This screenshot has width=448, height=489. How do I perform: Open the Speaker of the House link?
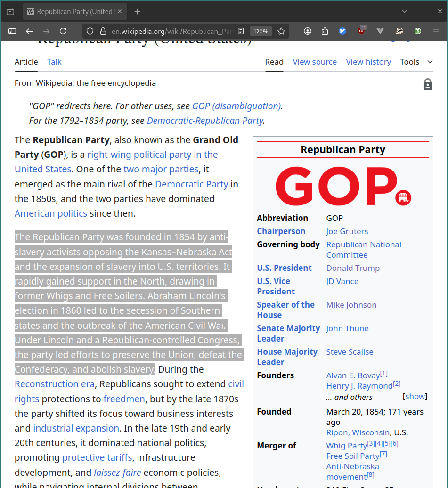pos(285,310)
